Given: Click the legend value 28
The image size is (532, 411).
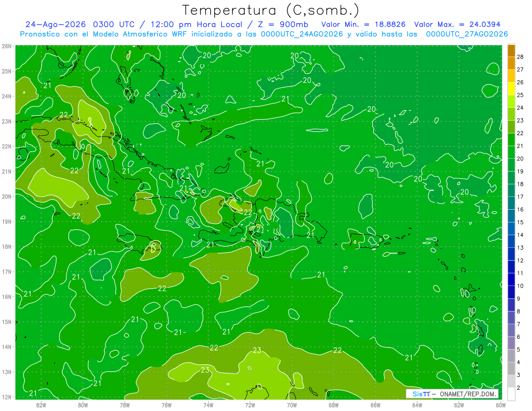Looking at the screenshot, I should click(x=520, y=57).
